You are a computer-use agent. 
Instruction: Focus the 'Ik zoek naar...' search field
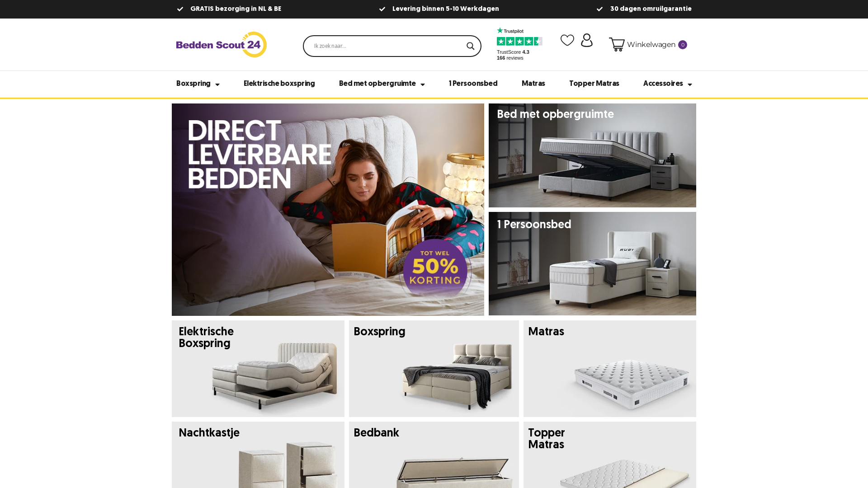point(384,46)
